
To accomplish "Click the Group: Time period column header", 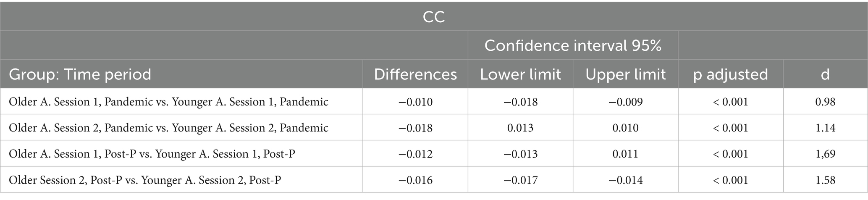I will click(80, 74).
